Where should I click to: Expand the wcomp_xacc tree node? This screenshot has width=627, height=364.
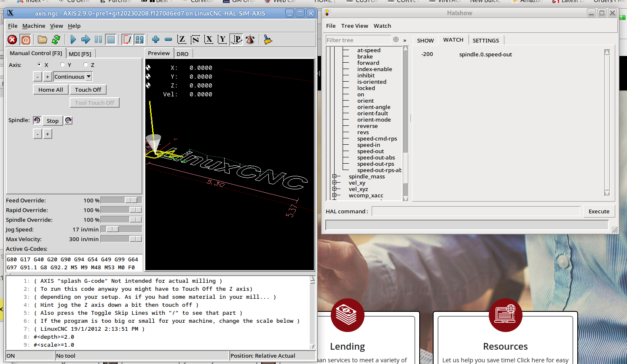pyautogui.click(x=334, y=196)
